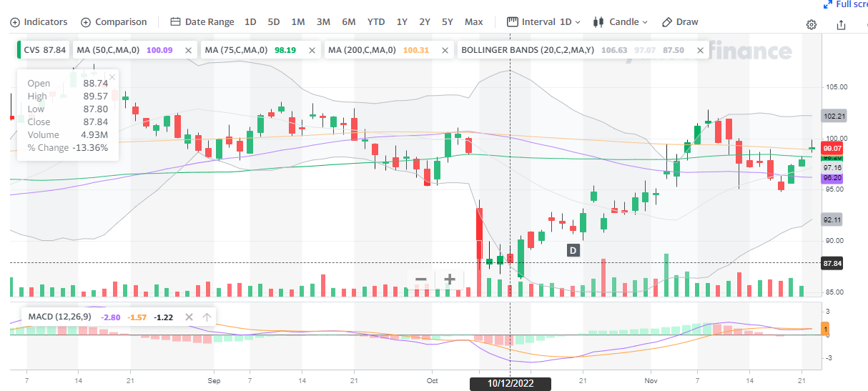Open chart settings gear
The image size is (868, 391).
(812, 25)
